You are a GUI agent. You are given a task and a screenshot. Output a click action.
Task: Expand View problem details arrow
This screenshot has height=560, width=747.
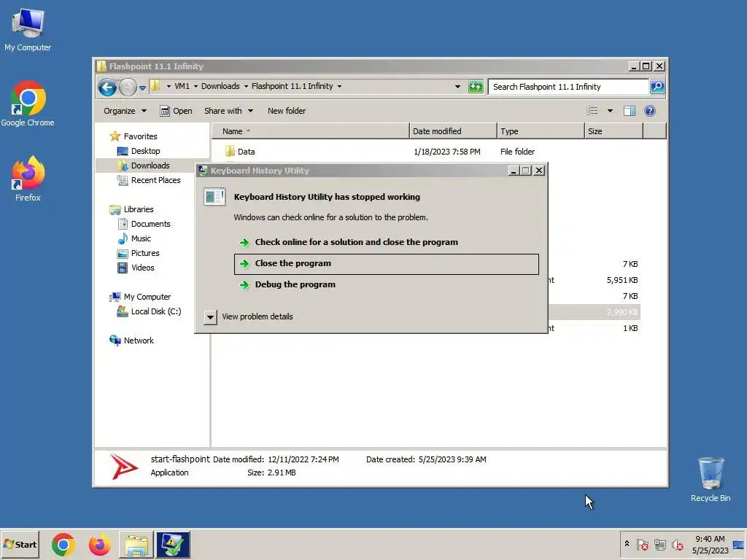point(210,316)
